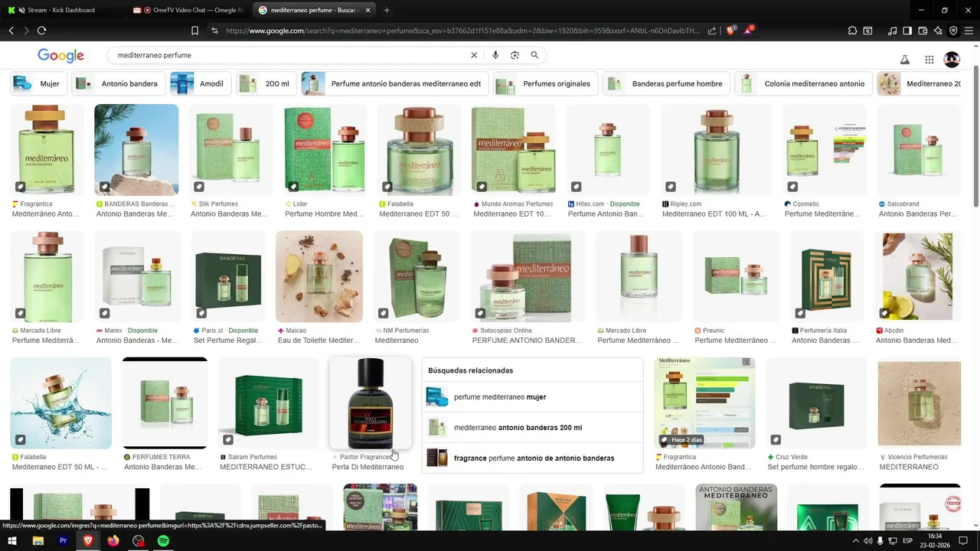Switch to Stream - Kick Dashboard tab
The width and height of the screenshot is (980, 551).
[61, 10]
